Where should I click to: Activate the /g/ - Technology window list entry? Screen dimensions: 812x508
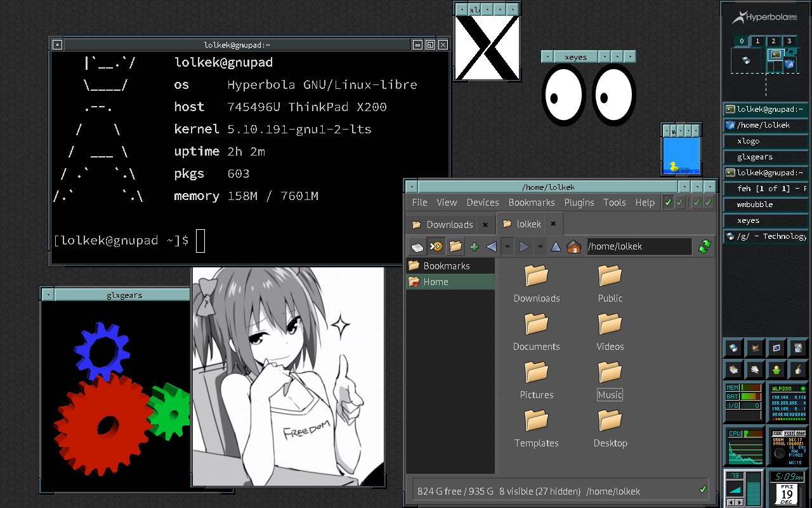click(766, 236)
